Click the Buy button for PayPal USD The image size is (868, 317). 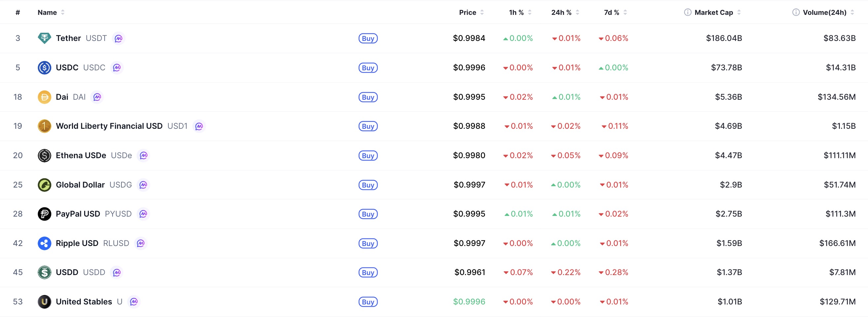pyautogui.click(x=368, y=214)
